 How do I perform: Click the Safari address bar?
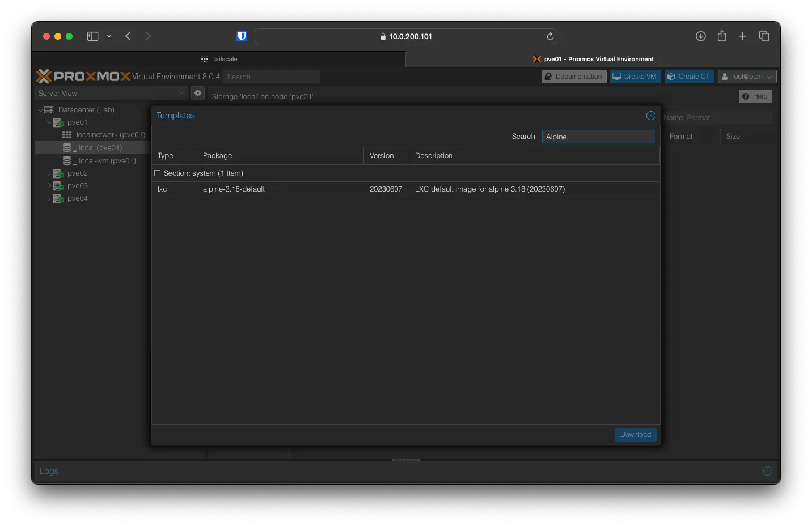click(406, 36)
